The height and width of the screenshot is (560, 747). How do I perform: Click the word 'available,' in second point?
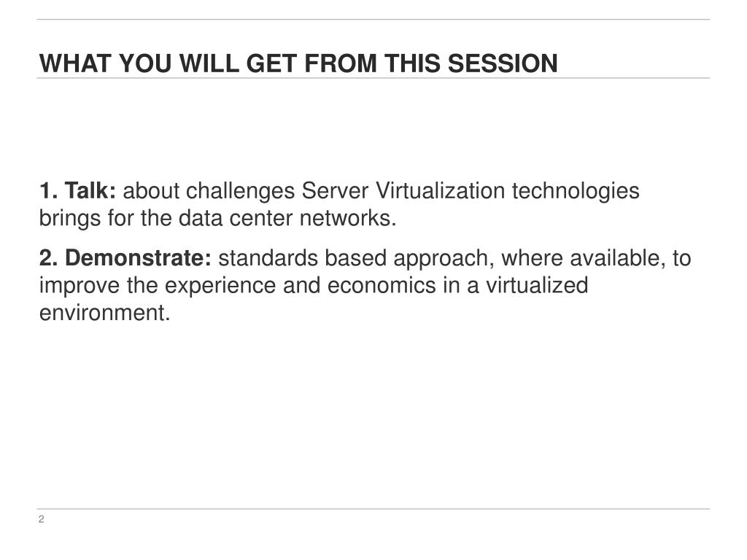coord(618,258)
